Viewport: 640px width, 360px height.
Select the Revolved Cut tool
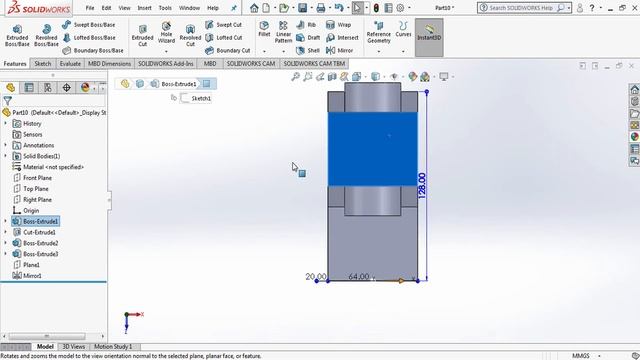[190, 35]
